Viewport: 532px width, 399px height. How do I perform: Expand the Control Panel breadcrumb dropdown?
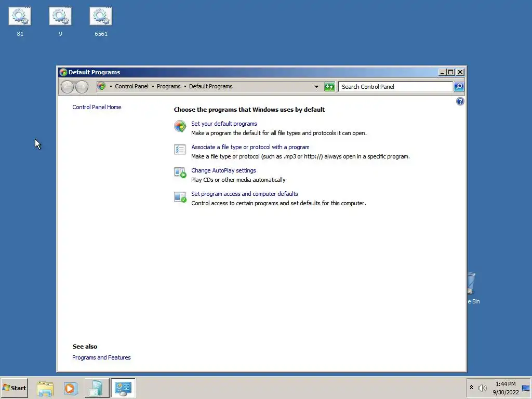pos(153,87)
